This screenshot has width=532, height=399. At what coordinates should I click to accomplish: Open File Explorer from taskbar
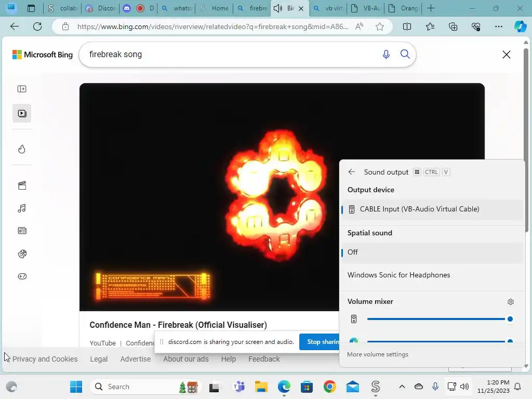pyautogui.click(x=261, y=387)
